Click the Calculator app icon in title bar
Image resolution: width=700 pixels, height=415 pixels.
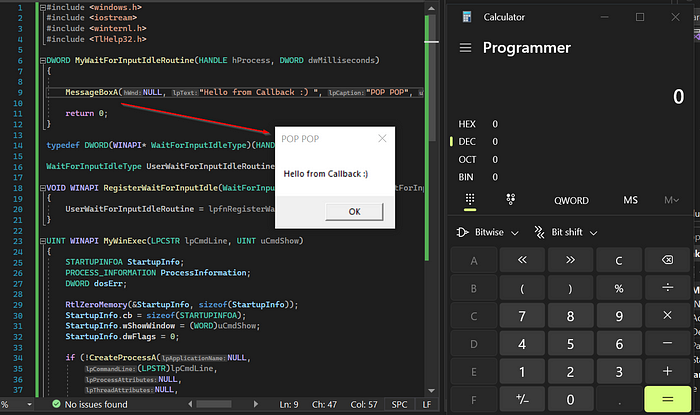(x=467, y=17)
